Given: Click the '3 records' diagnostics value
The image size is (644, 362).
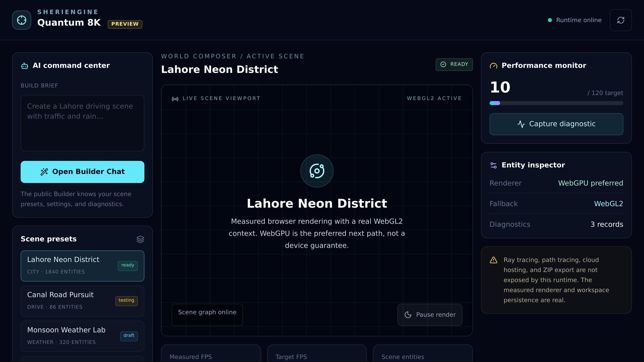Looking at the screenshot, I should (x=607, y=224).
